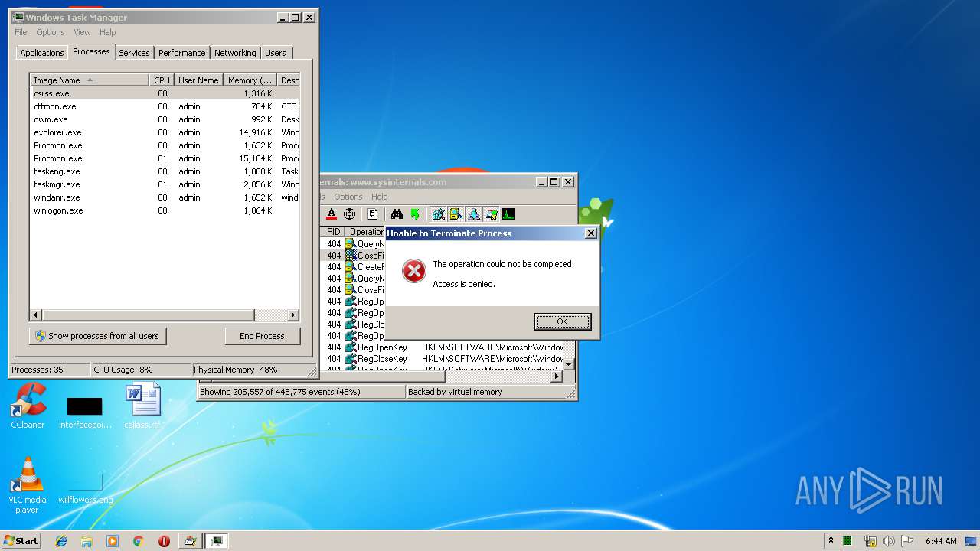Toggle Show Profiling Events in Procmon toolbar
This screenshot has height=551, width=980.
(x=508, y=214)
